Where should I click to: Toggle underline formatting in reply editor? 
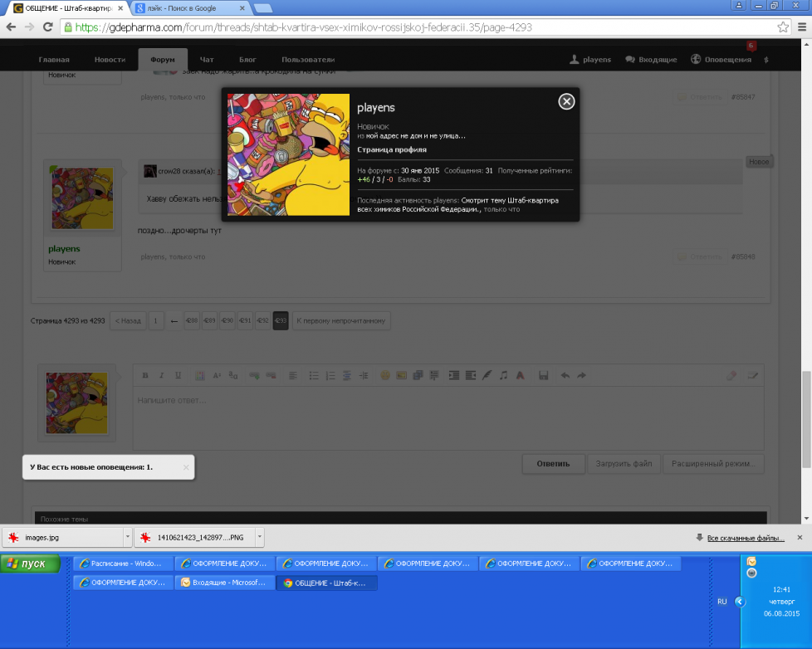pos(178,375)
